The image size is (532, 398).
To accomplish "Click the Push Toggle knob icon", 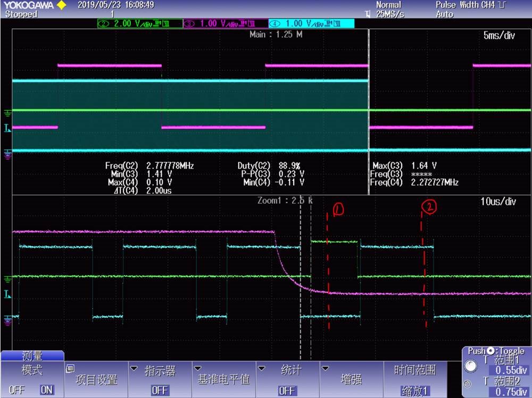I will point(491,351).
